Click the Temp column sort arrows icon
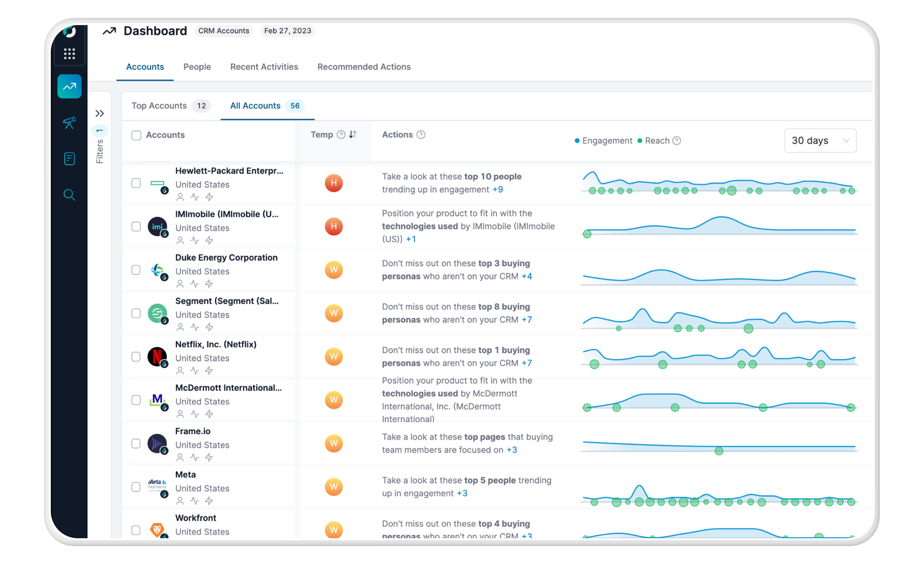Image resolution: width=924 pixels, height=564 pixels. tap(353, 134)
